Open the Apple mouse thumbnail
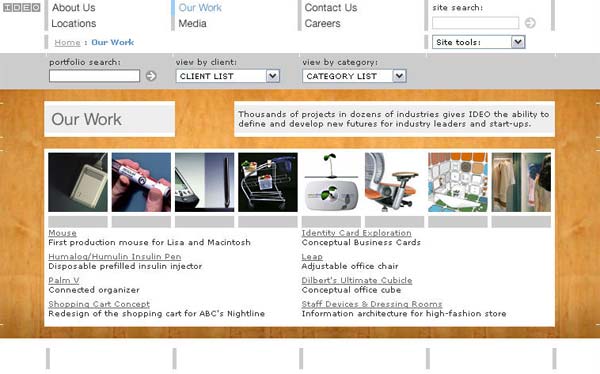600x374 pixels. tap(78, 182)
